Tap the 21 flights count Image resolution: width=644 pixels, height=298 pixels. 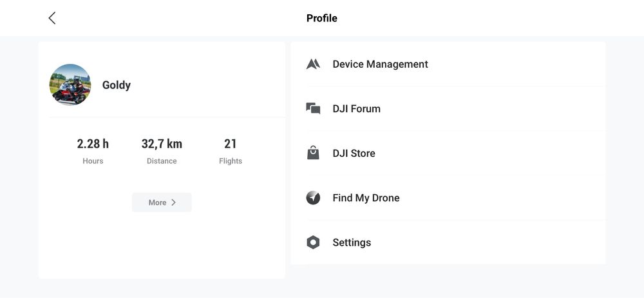coord(231,144)
